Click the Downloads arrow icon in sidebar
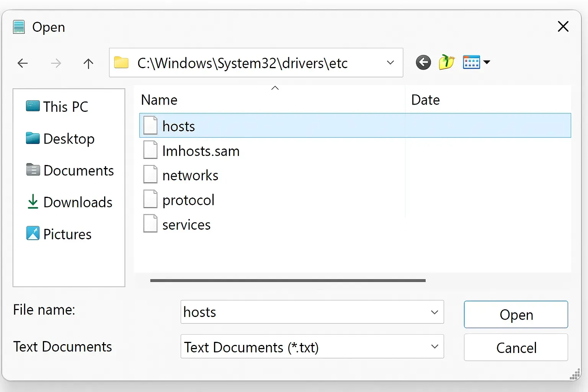588x392 pixels. point(33,202)
